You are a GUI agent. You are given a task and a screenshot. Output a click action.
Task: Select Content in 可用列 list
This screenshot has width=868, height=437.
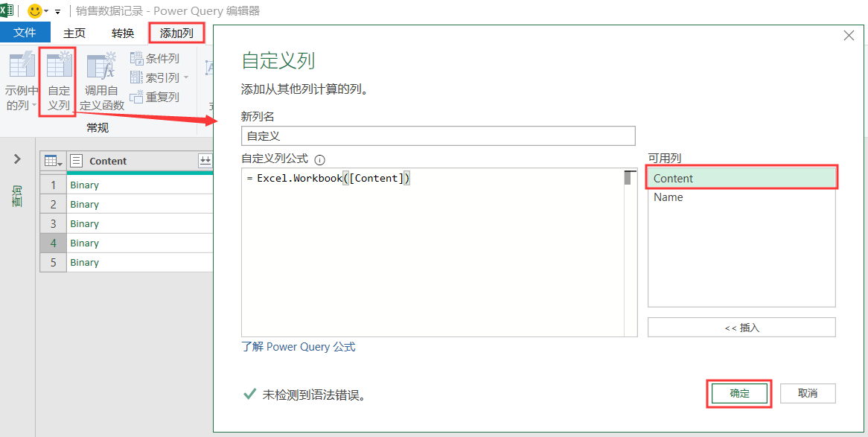click(x=741, y=179)
